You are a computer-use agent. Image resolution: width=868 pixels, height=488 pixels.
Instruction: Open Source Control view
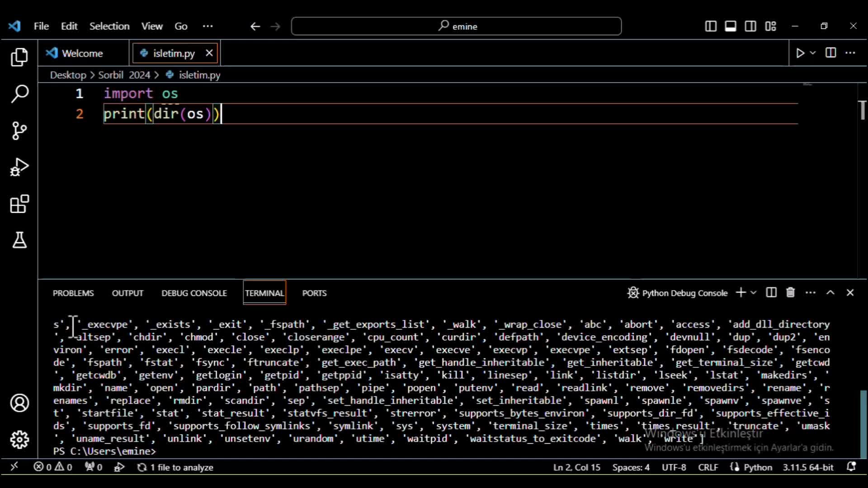click(x=19, y=131)
